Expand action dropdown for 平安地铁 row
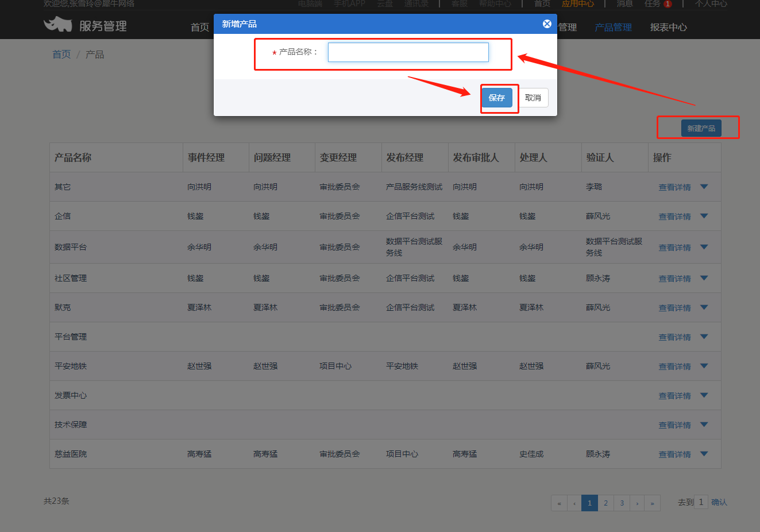Screen dimensions: 760x532 [704, 366]
